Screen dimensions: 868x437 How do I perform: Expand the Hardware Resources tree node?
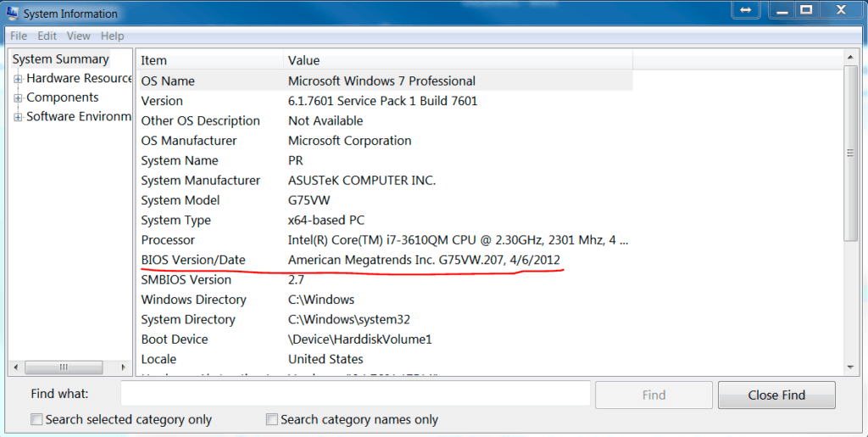18,79
